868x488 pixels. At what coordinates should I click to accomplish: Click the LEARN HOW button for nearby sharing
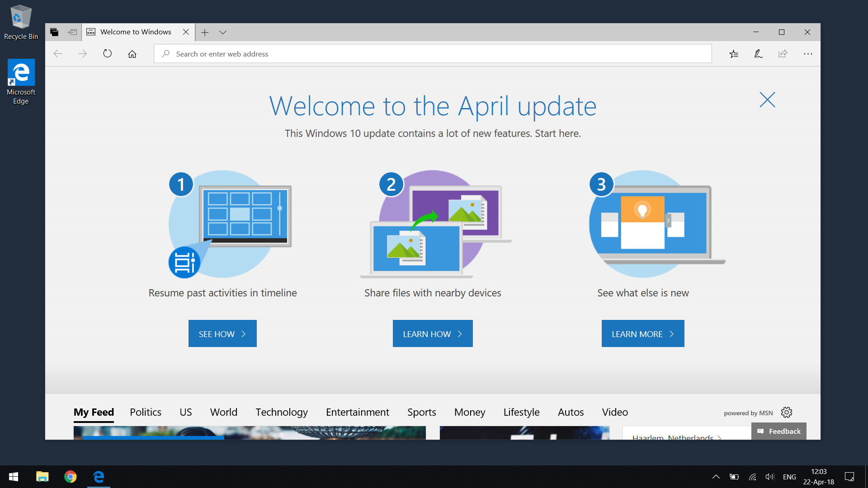433,333
